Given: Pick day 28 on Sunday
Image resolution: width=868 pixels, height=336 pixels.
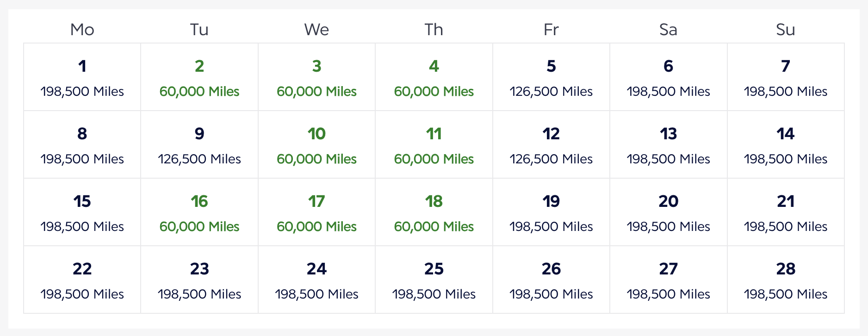Looking at the screenshot, I should tap(786, 280).
